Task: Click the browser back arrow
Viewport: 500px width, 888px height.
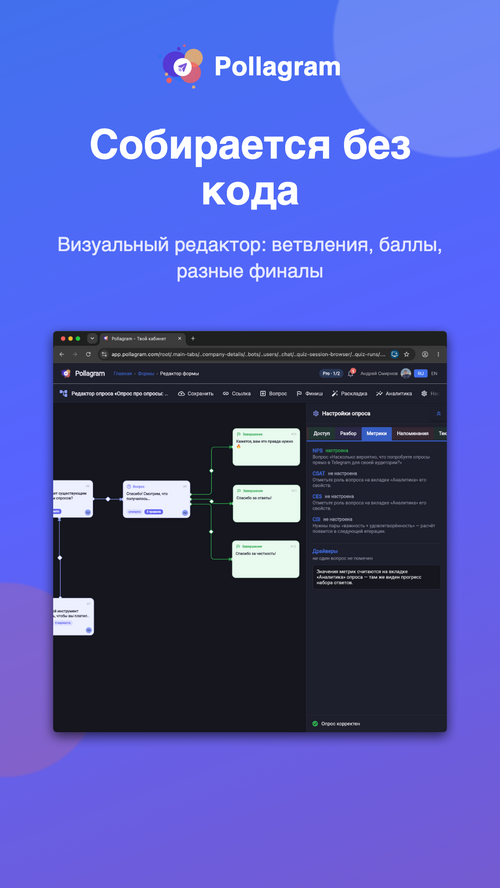Action: click(62, 354)
